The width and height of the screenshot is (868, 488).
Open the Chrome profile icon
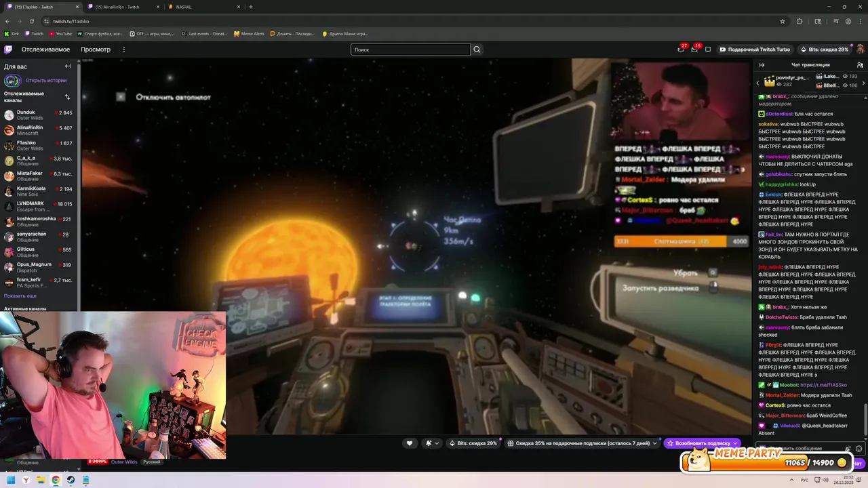tap(848, 21)
